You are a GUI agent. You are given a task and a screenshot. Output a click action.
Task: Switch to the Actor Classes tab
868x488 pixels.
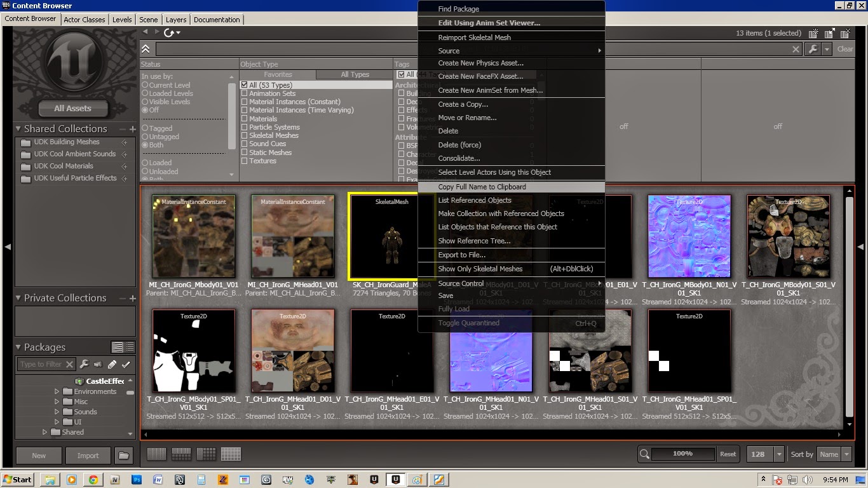pos(85,20)
